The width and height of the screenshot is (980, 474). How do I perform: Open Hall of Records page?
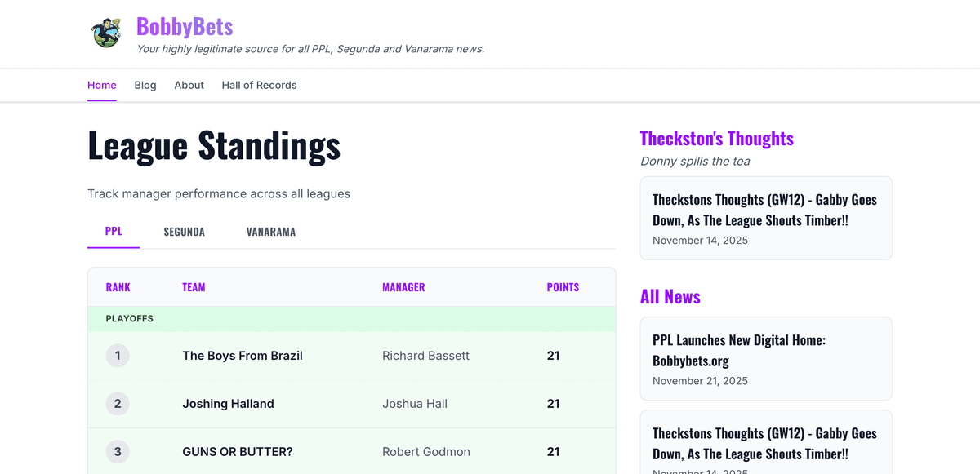click(259, 85)
